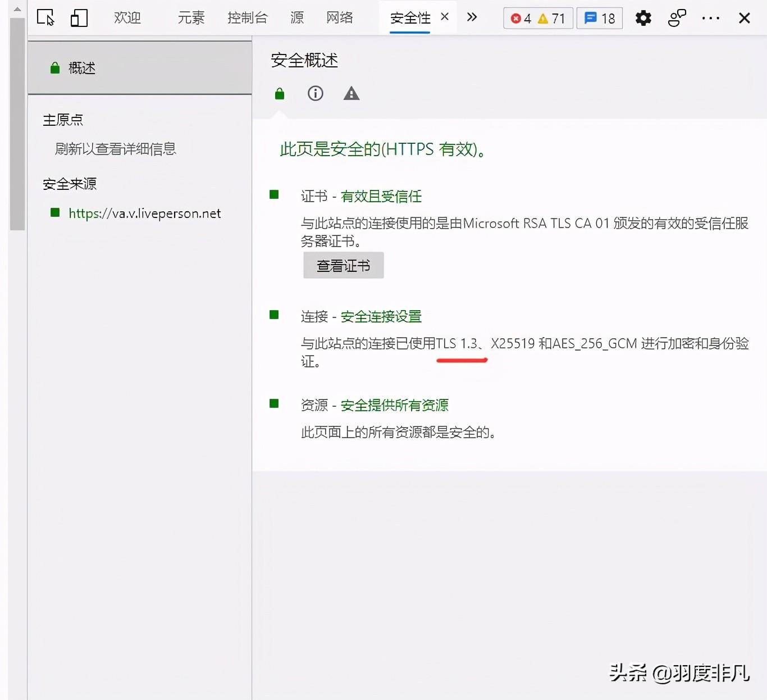Open the 源 tab
The height and width of the screenshot is (700, 767).
click(297, 18)
